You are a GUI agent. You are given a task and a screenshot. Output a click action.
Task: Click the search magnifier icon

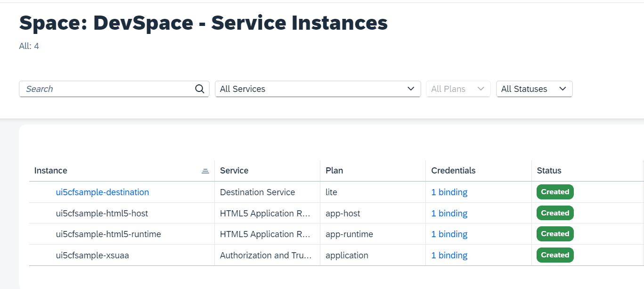click(199, 89)
